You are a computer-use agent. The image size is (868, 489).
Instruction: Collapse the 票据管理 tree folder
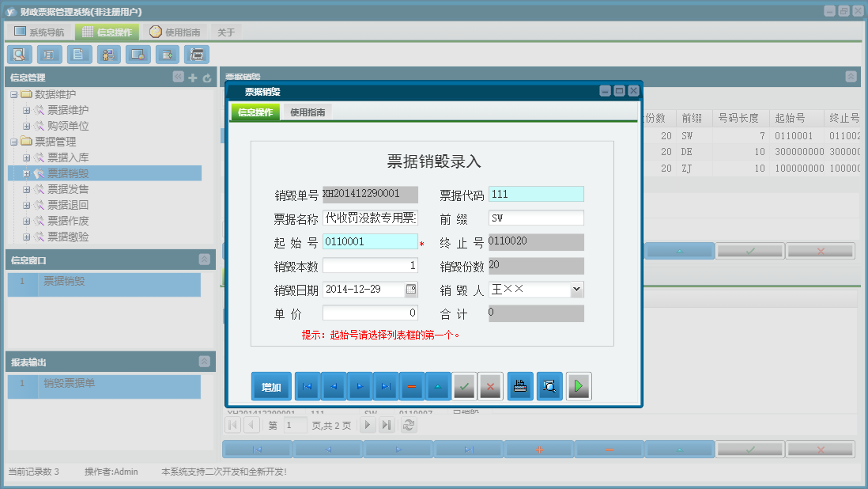click(14, 142)
